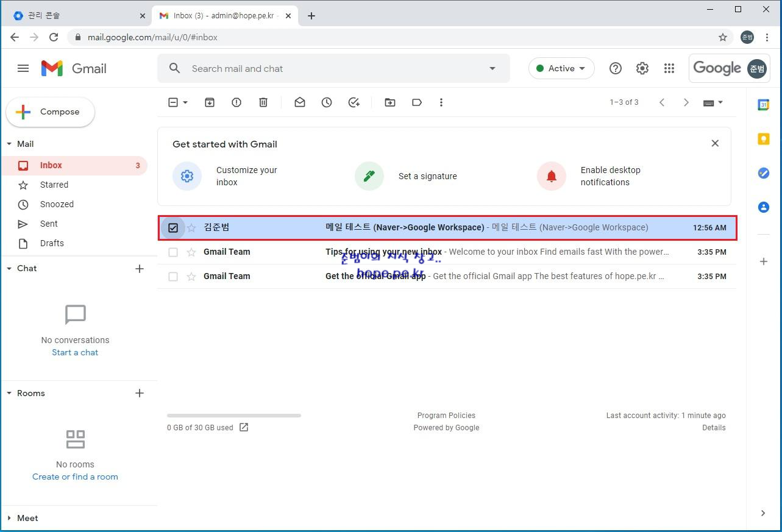Collapse the Mail section
The height and width of the screenshot is (532, 782).
(x=9, y=144)
